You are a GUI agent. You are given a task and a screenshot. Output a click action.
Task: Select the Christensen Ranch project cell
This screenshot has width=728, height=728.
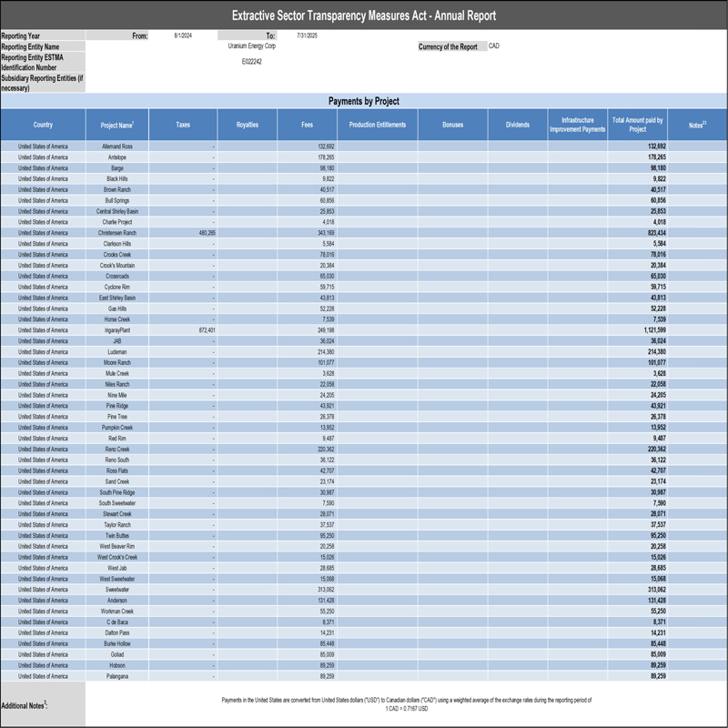(116, 233)
